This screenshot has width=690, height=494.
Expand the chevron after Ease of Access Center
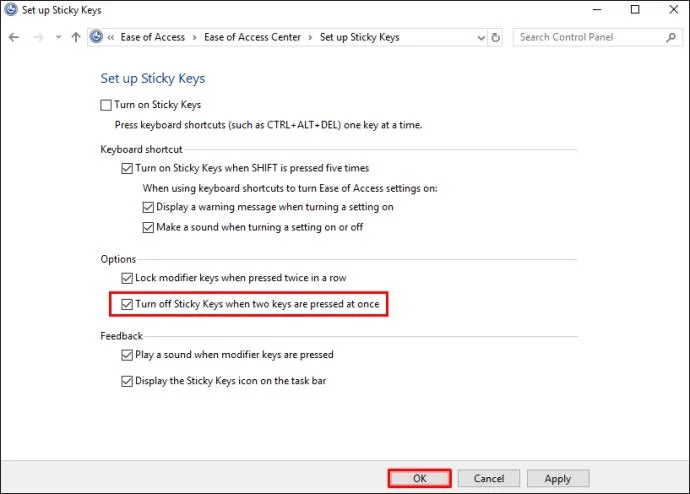click(x=310, y=38)
